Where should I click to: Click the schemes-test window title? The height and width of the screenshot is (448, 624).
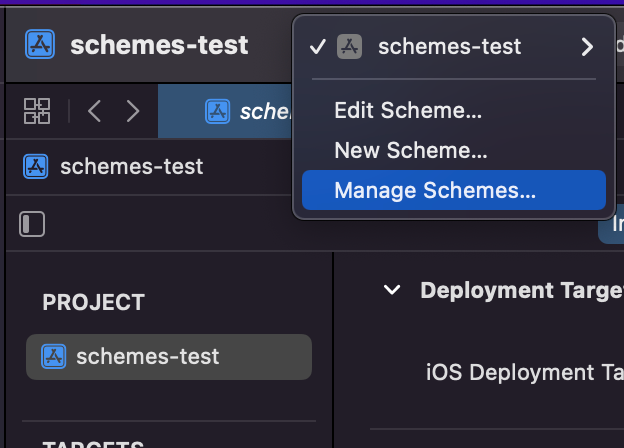click(x=159, y=45)
